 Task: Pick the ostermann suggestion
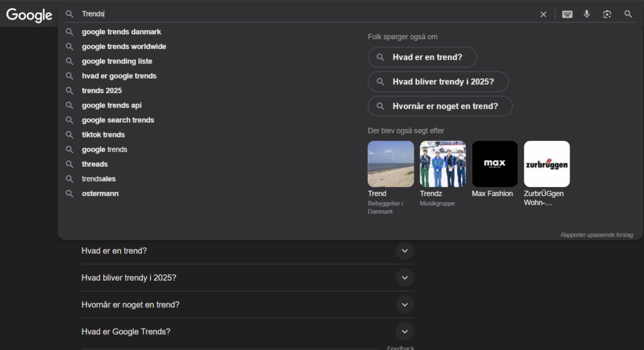tap(100, 193)
